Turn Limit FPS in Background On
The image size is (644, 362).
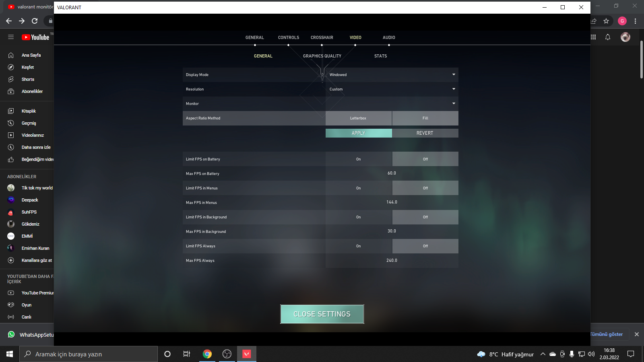(358, 217)
